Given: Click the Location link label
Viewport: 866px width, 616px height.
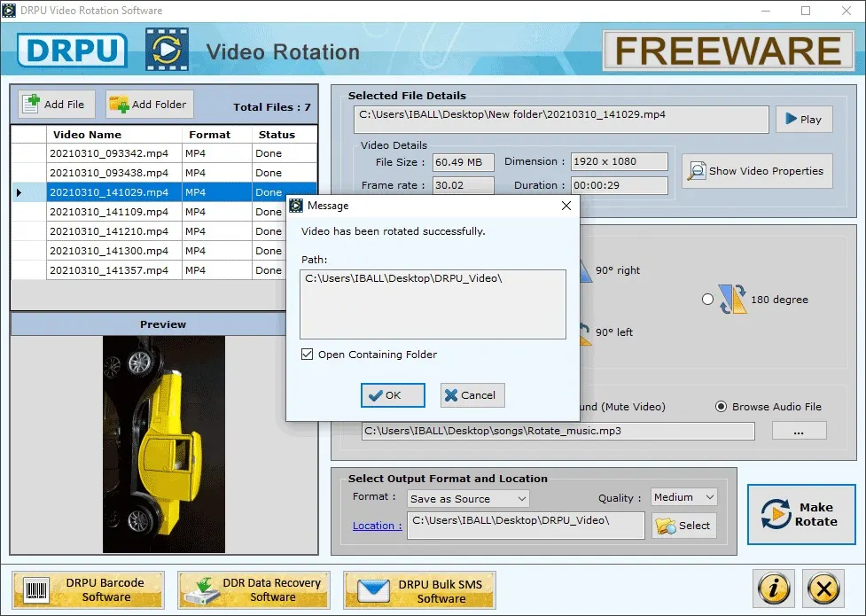Looking at the screenshot, I should point(376,526).
